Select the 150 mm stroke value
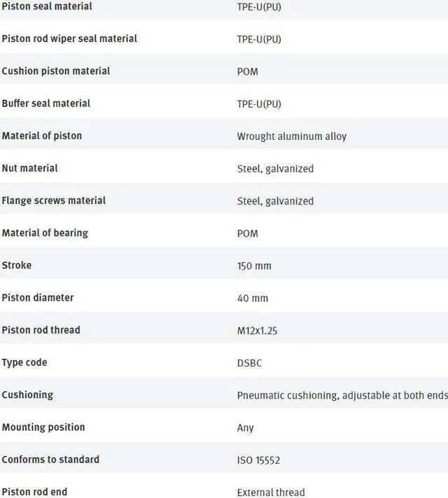Image resolution: width=448 pixels, height=498 pixels. click(x=254, y=266)
